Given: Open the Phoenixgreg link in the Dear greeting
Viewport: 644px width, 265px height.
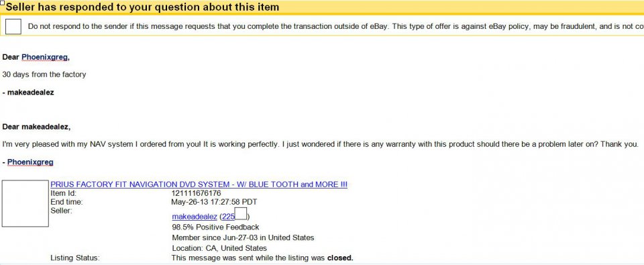Looking at the screenshot, I should point(45,57).
